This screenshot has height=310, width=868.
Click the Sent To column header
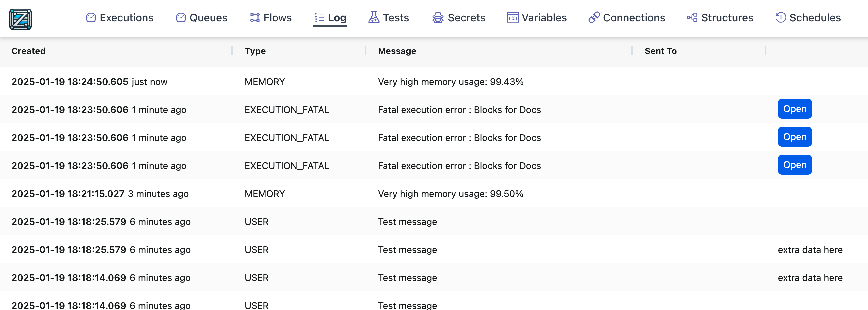click(x=660, y=51)
